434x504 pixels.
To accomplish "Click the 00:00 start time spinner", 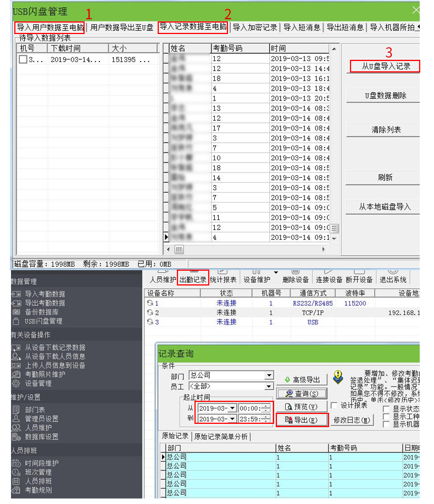I will (265, 408).
